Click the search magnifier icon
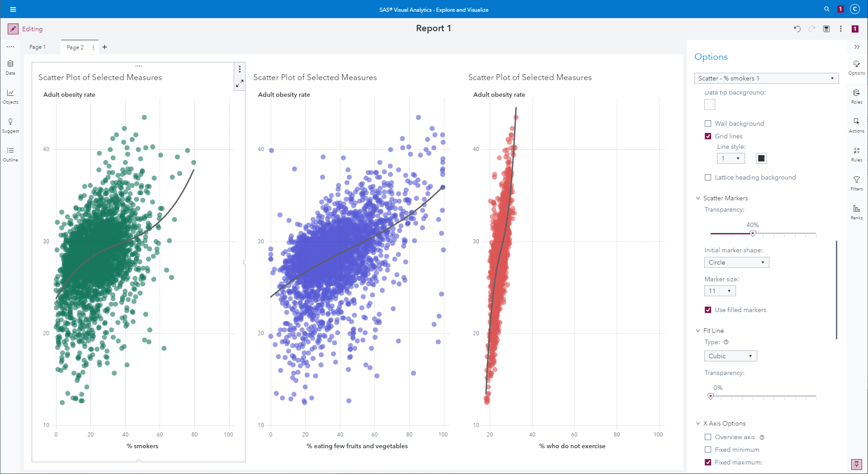The width and height of the screenshot is (868, 474). [827, 9]
